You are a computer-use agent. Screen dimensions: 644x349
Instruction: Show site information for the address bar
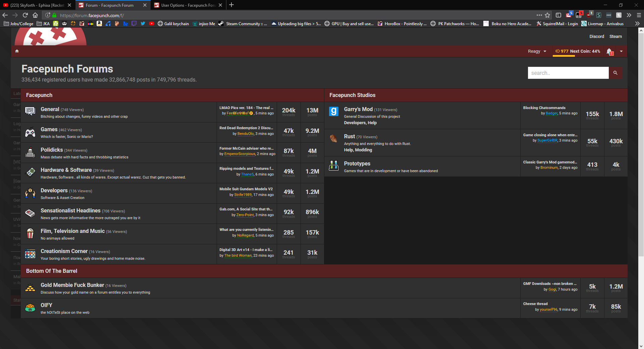(48, 15)
